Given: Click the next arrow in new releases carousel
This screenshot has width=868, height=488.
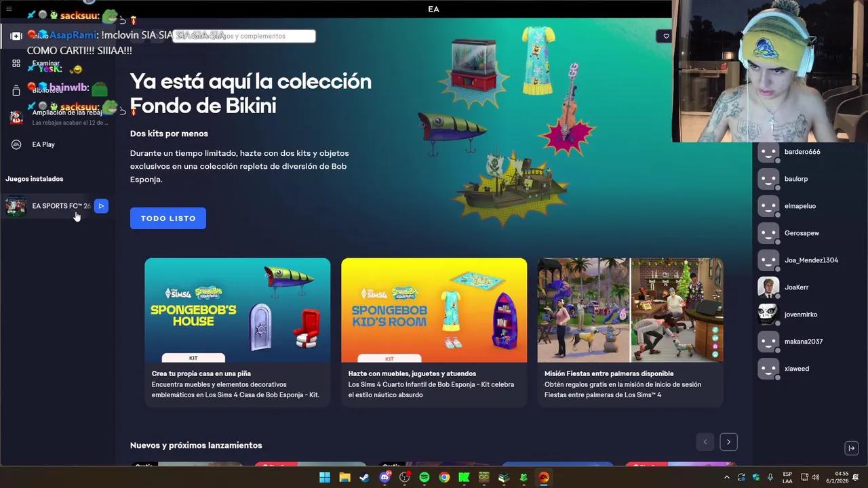Looking at the screenshot, I should pyautogui.click(x=728, y=442).
